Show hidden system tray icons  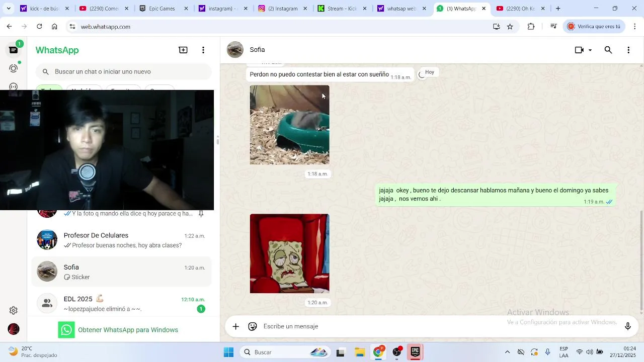(x=507, y=352)
